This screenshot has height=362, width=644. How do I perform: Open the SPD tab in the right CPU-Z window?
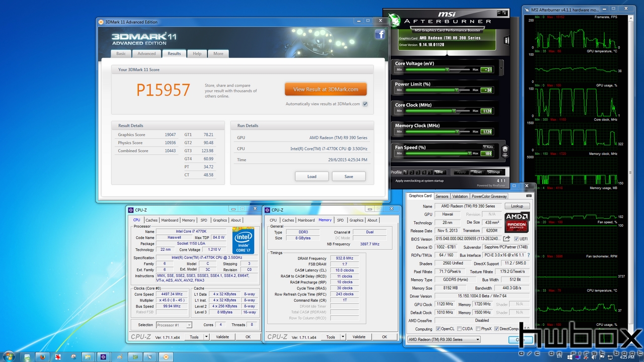click(340, 220)
